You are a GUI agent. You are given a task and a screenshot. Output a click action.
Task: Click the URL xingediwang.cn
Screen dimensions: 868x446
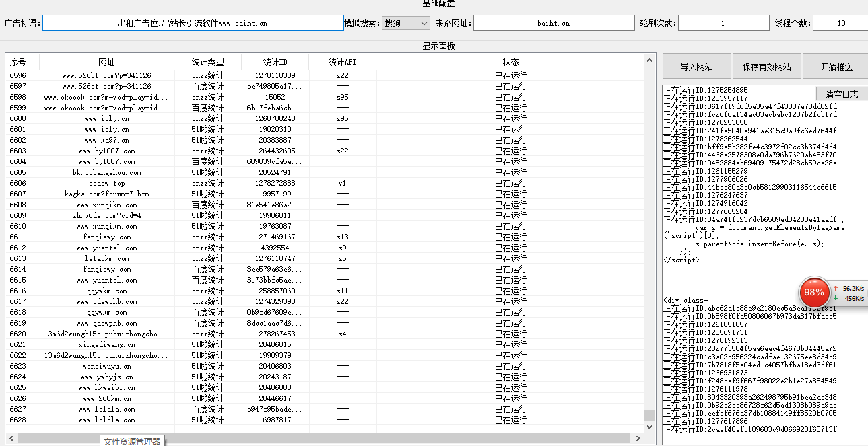(x=106, y=344)
